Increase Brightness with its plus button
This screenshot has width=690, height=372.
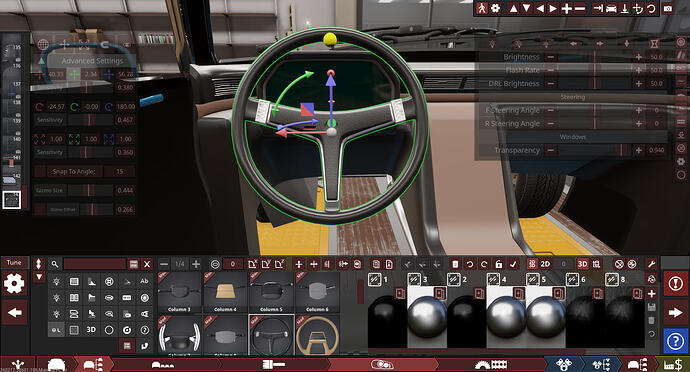(639, 57)
